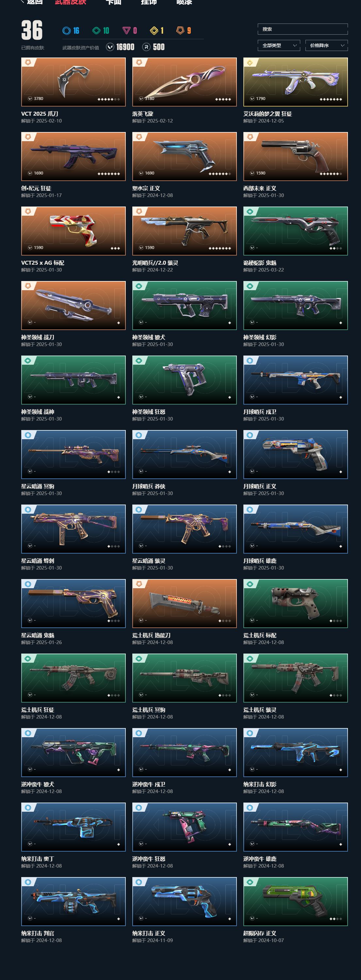The width and height of the screenshot is (361, 980).
Task: Switch to the 武器皮肤 tab
Action: click(x=70, y=2)
